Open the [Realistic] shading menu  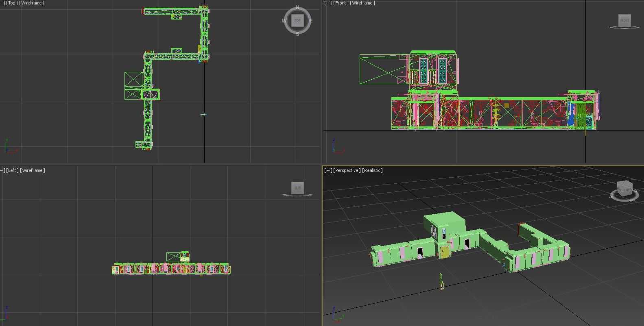tap(372, 171)
